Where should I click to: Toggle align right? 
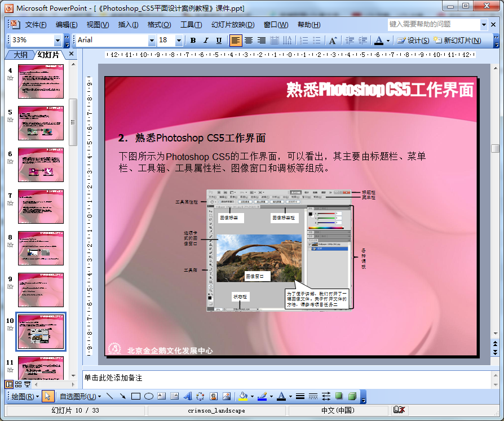coord(262,40)
